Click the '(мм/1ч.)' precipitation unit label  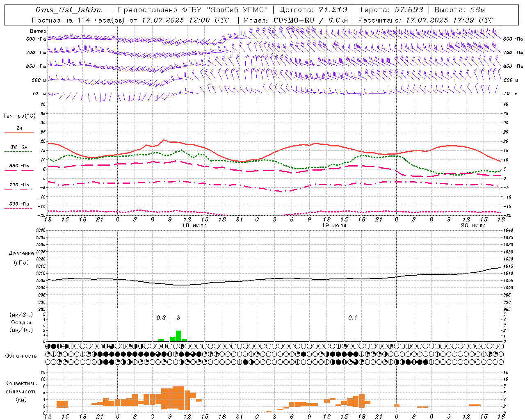(21, 330)
